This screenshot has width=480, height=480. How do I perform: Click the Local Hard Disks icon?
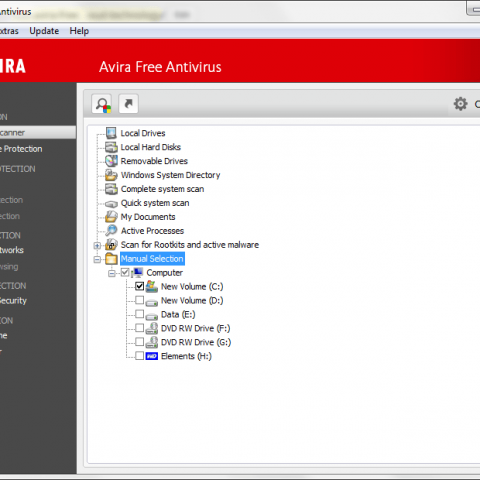(111, 147)
